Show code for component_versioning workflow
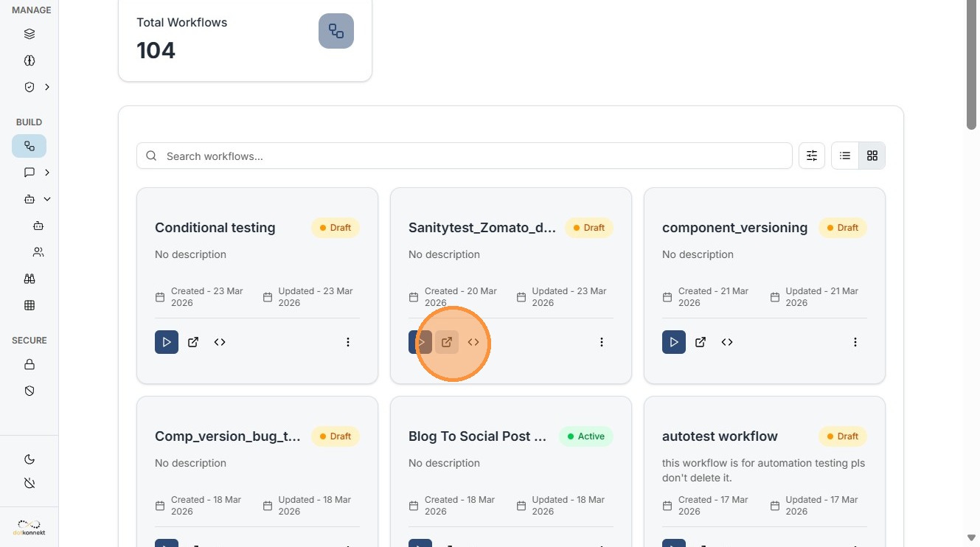This screenshot has width=980, height=547. (x=727, y=342)
